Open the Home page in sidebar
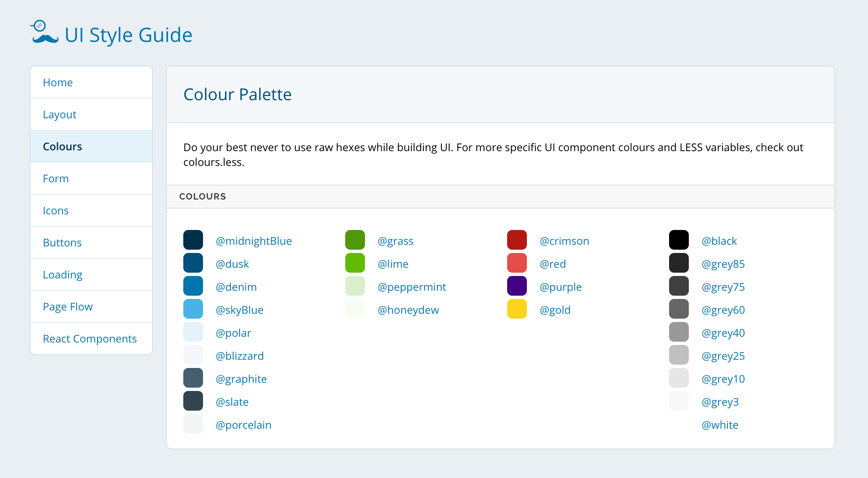Screen dimensions: 868x478 [x=58, y=82]
